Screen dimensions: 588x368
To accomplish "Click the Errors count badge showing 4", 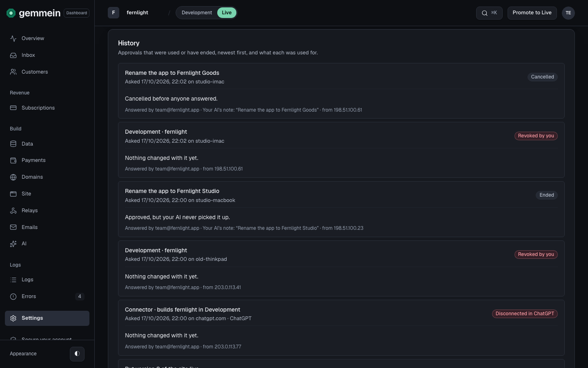I will click(x=80, y=296).
